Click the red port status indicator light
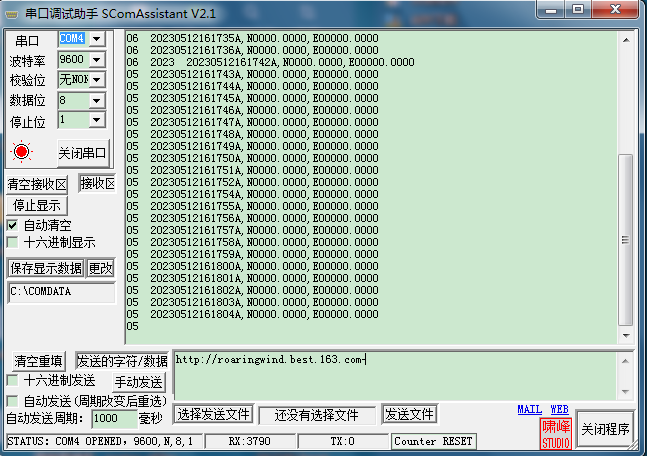647x456 pixels. pos(23,152)
